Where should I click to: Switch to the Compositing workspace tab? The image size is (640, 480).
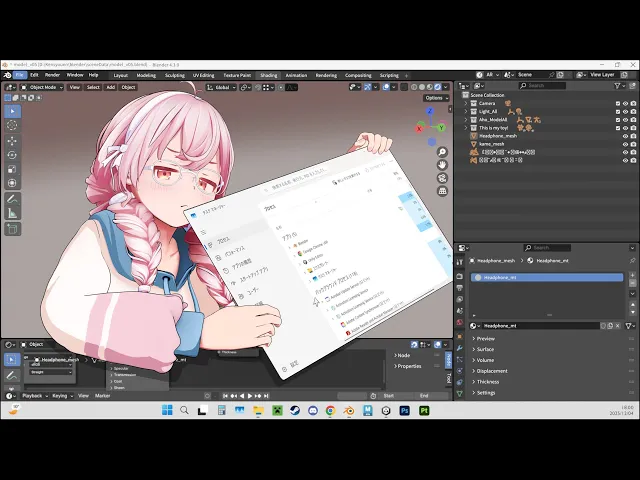[x=358, y=76]
